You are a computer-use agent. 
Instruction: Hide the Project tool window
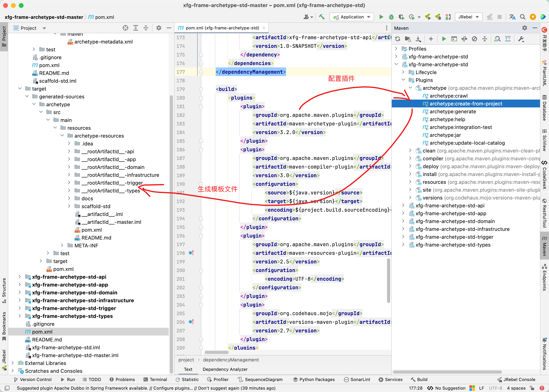click(169, 28)
